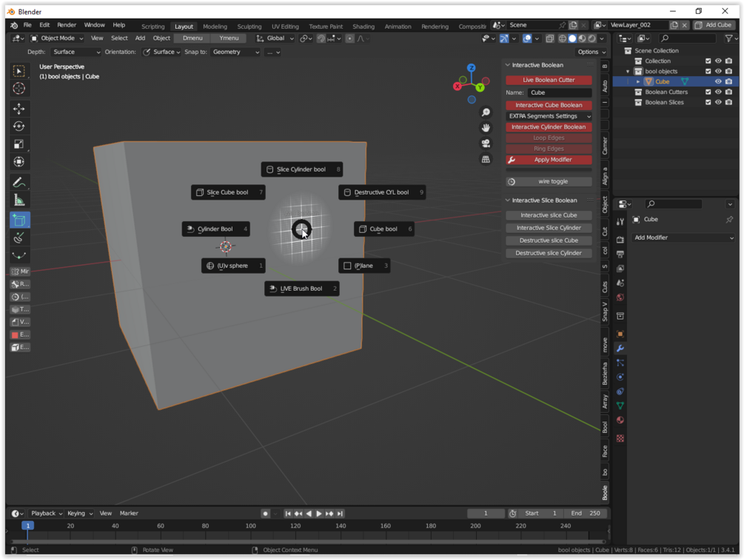Open the Modifier properties wrench tab
This screenshot has width=744, height=560.
(x=620, y=348)
